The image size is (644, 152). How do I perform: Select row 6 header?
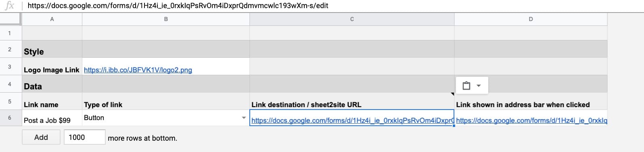tap(10, 118)
